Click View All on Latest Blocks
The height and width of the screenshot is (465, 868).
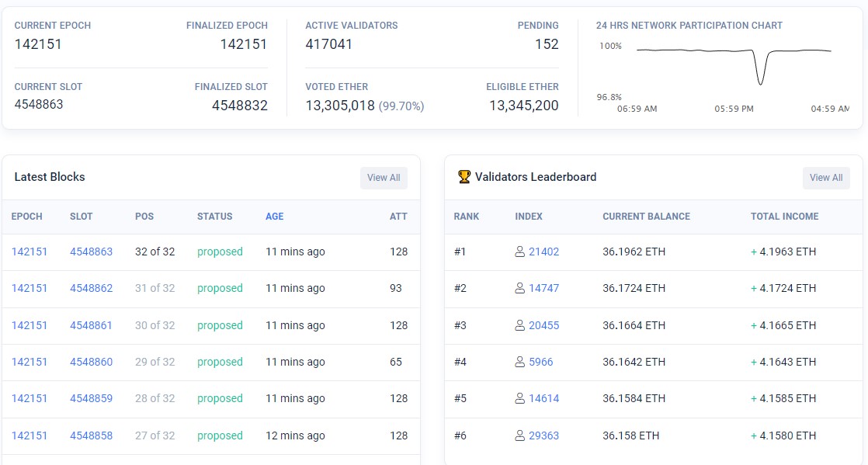[384, 178]
